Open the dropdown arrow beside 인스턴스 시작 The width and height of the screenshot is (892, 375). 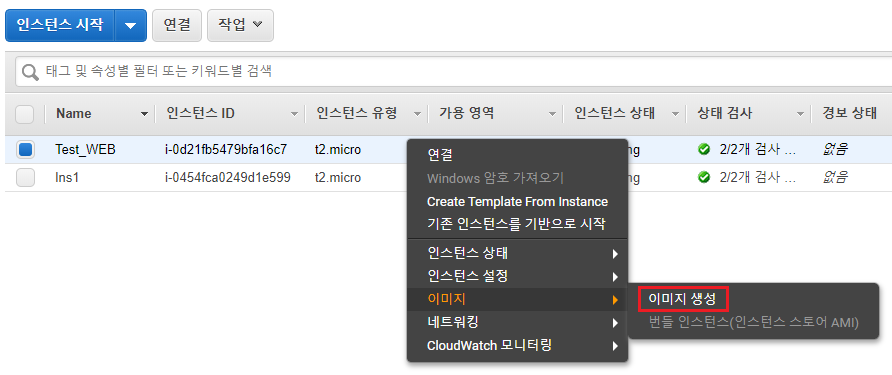[x=131, y=26]
